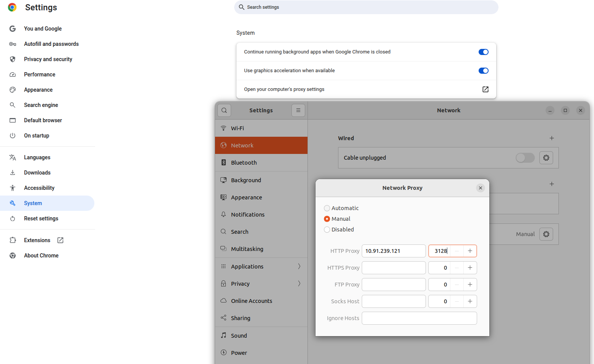594x364 pixels.
Task: Toggle background apps running switch
Action: tap(483, 52)
